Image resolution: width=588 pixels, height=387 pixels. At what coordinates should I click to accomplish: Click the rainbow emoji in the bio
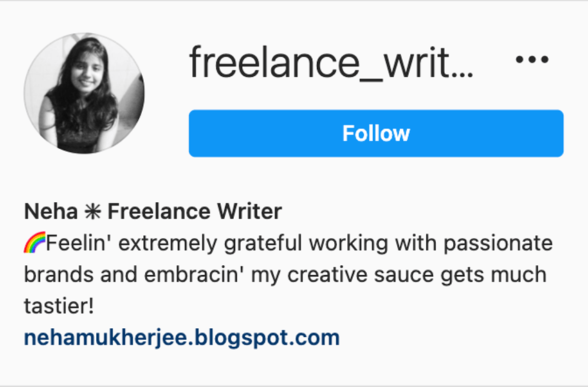[x=35, y=242]
